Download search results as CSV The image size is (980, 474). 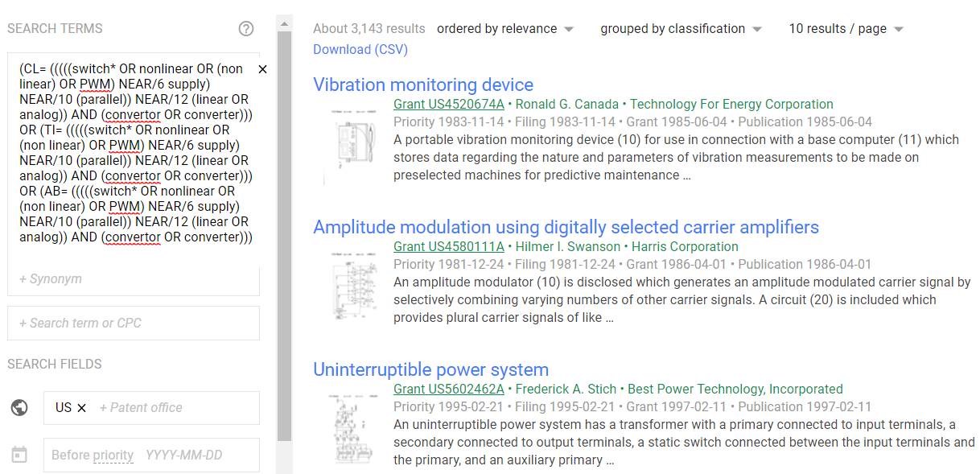tap(360, 49)
